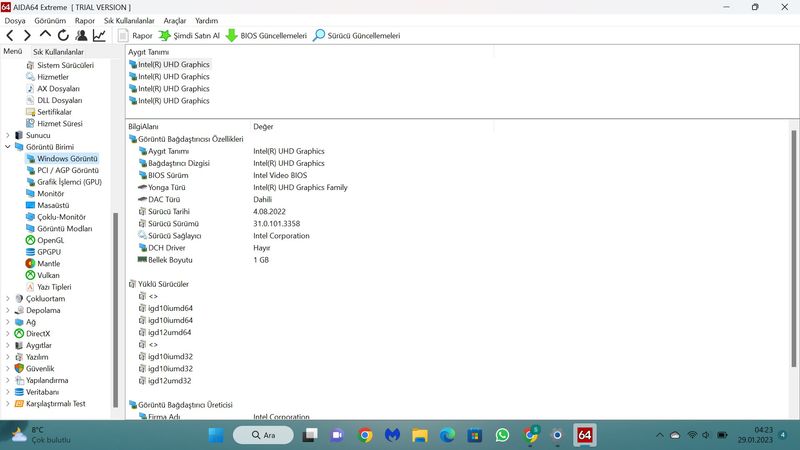Open the Windows Start button

(x=216, y=435)
